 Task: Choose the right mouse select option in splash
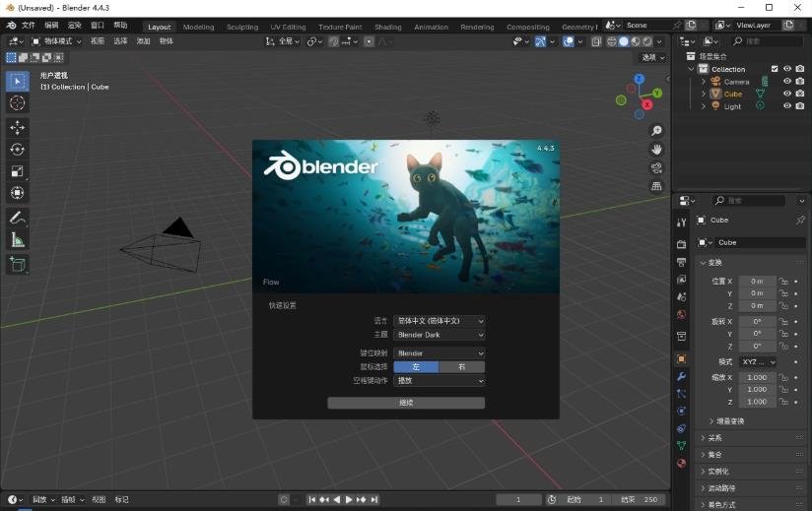click(462, 366)
